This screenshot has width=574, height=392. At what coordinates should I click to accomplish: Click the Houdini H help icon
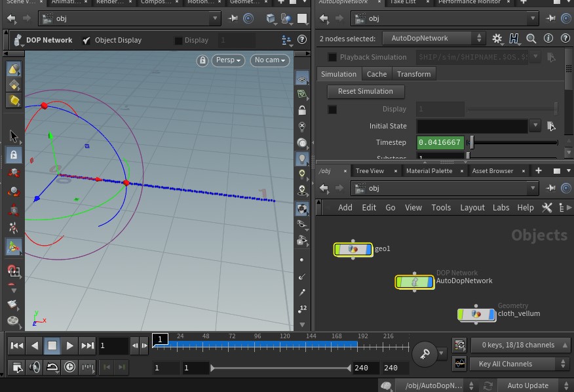coord(514,39)
